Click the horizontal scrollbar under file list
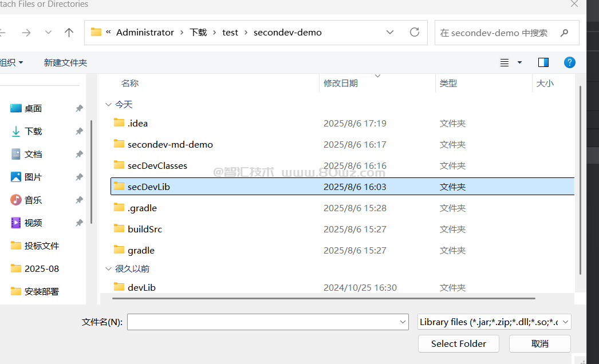Image resolution: width=599 pixels, height=364 pixels. 324,298
